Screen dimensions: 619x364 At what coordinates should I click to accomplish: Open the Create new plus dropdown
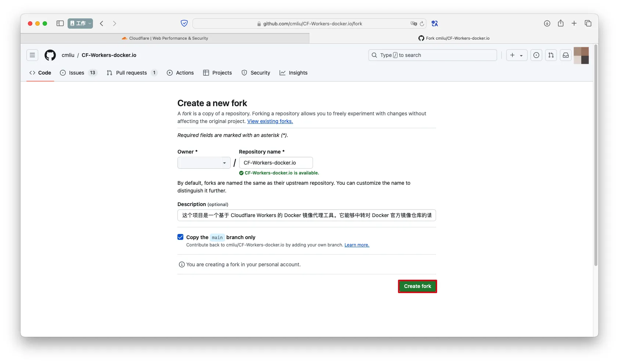517,55
